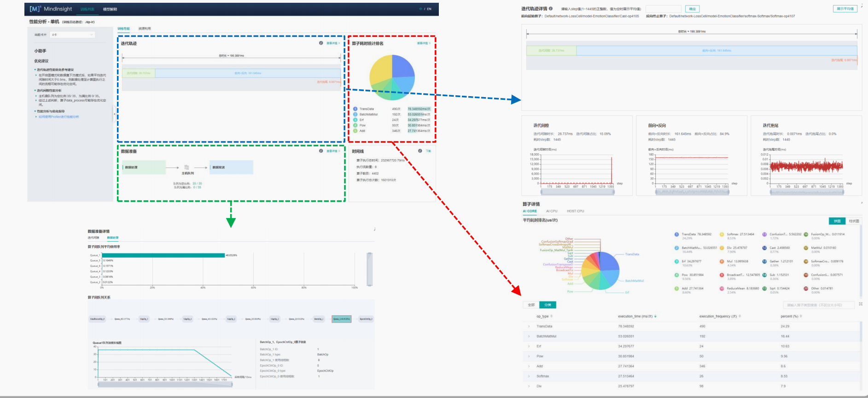Click 确定 to confirm step value
The height and width of the screenshot is (398, 868).
[x=692, y=9]
